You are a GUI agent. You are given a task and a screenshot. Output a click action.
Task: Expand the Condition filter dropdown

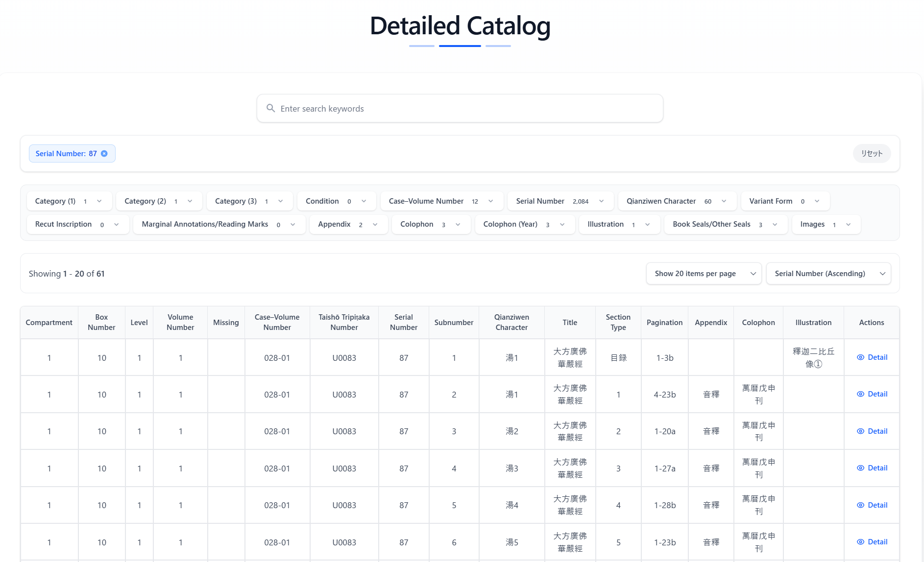(x=336, y=201)
